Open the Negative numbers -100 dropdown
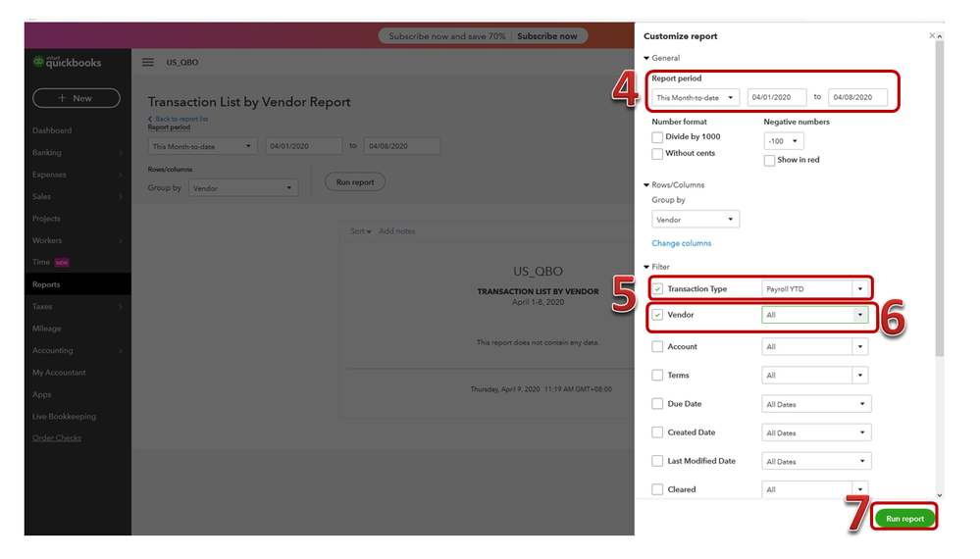 (x=784, y=141)
